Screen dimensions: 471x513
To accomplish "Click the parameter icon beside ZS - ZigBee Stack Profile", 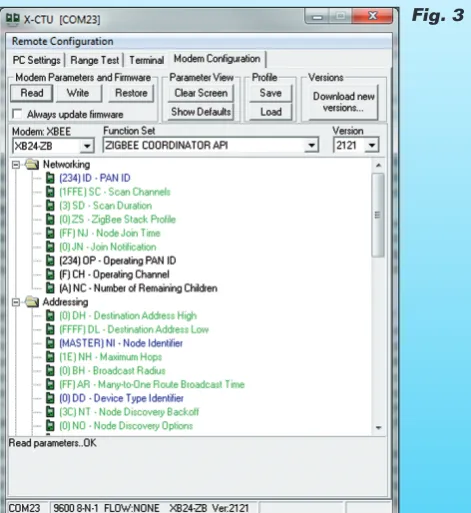I will point(50,219).
